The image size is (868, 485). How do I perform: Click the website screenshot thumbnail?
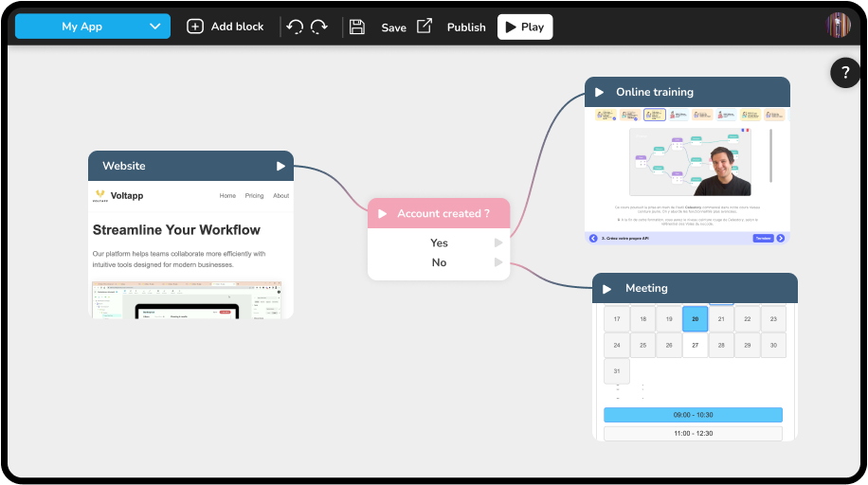[187, 299]
